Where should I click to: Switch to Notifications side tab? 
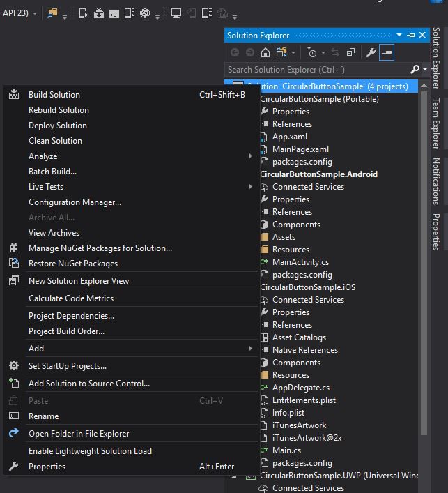(436, 181)
